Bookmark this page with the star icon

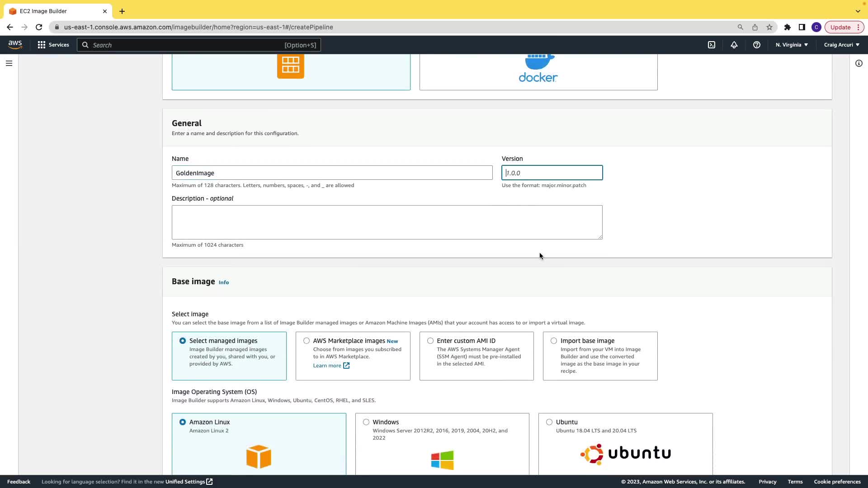(x=769, y=27)
